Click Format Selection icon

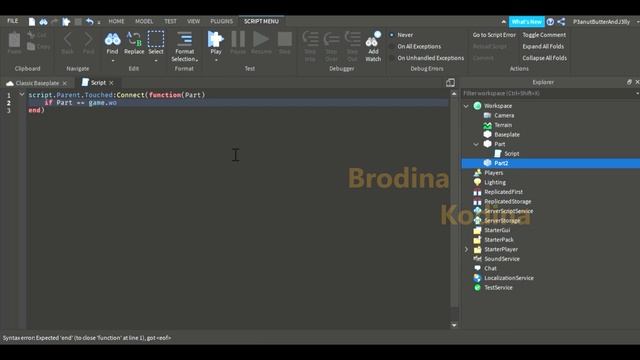tap(184, 39)
